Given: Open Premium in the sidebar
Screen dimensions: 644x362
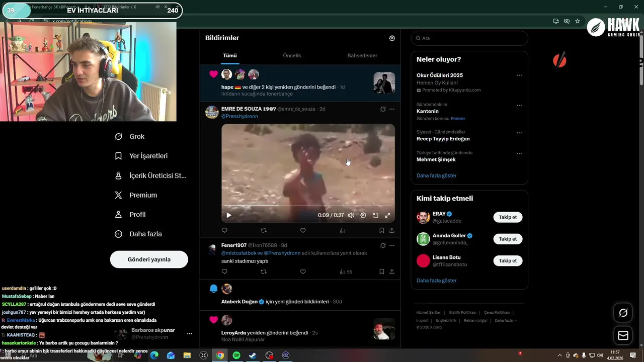Looking at the screenshot, I should (136, 195).
